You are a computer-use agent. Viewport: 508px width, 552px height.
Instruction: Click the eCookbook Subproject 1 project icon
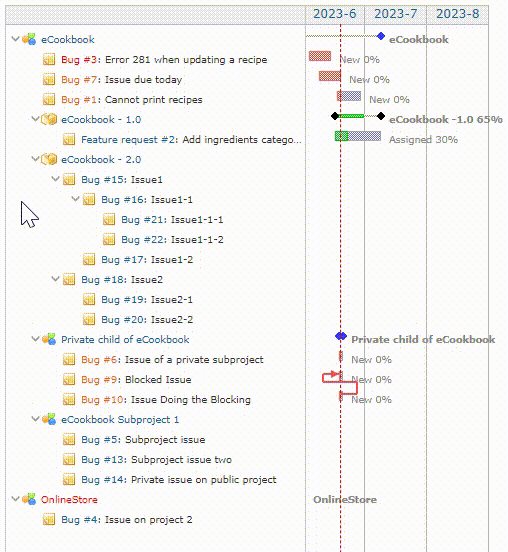(x=49, y=419)
